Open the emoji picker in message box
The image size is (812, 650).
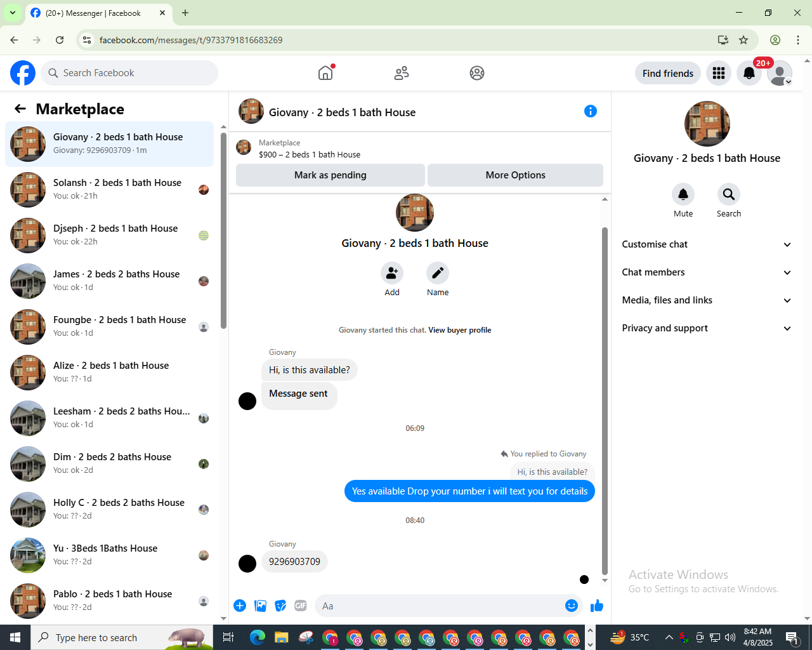(x=572, y=606)
